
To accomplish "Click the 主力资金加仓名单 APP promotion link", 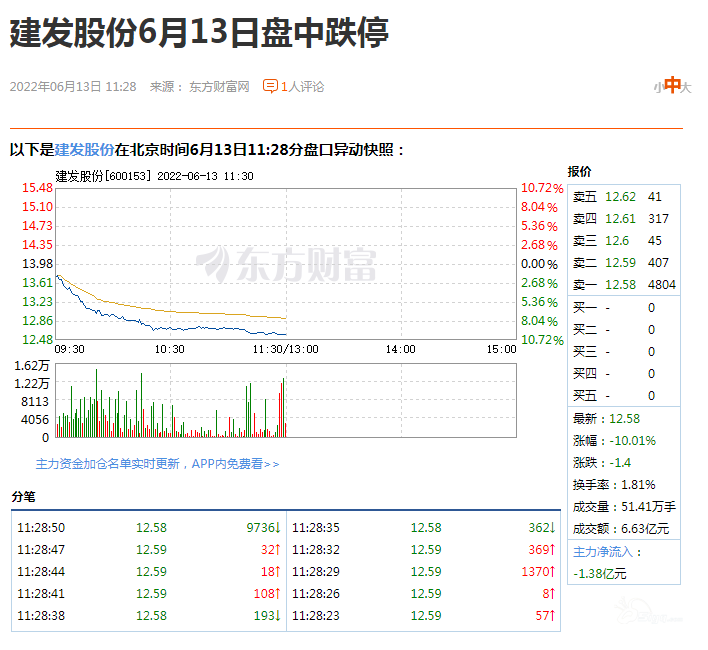I will [x=158, y=464].
